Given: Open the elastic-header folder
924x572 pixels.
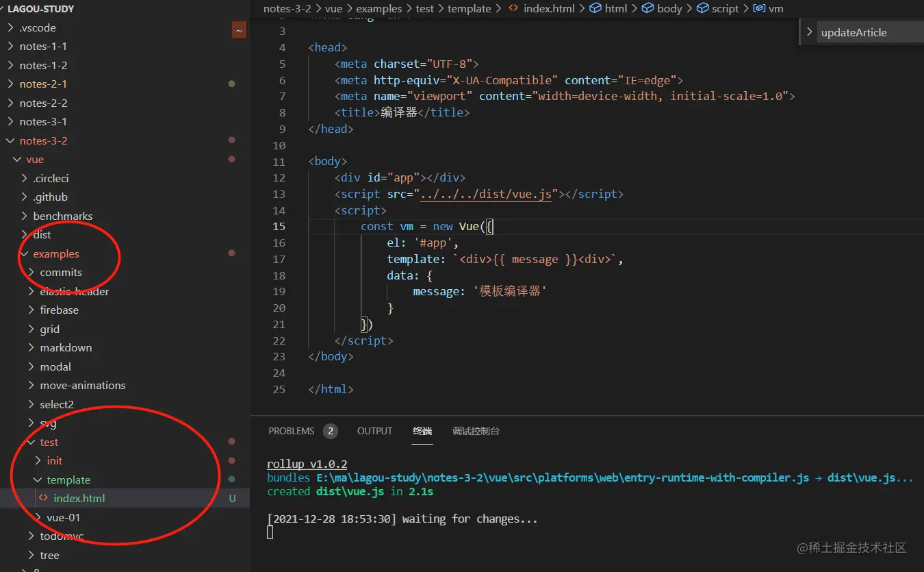Looking at the screenshot, I should (74, 292).
